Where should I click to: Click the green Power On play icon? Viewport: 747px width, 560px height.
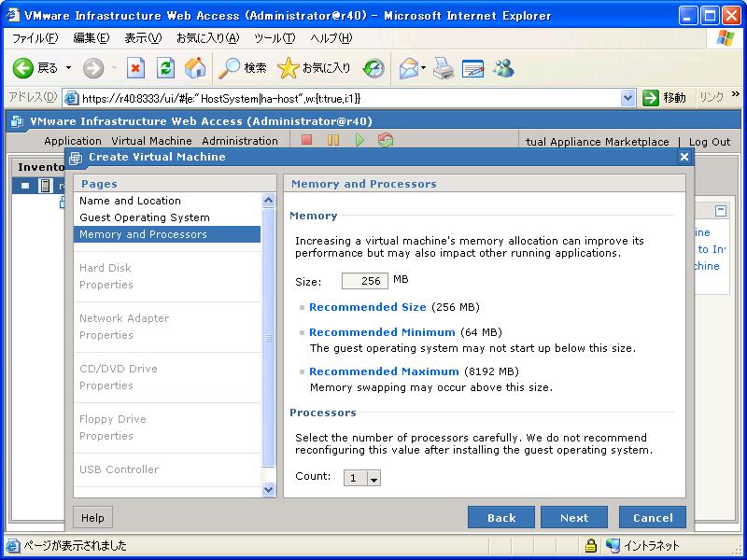click(x=359, y=140)
